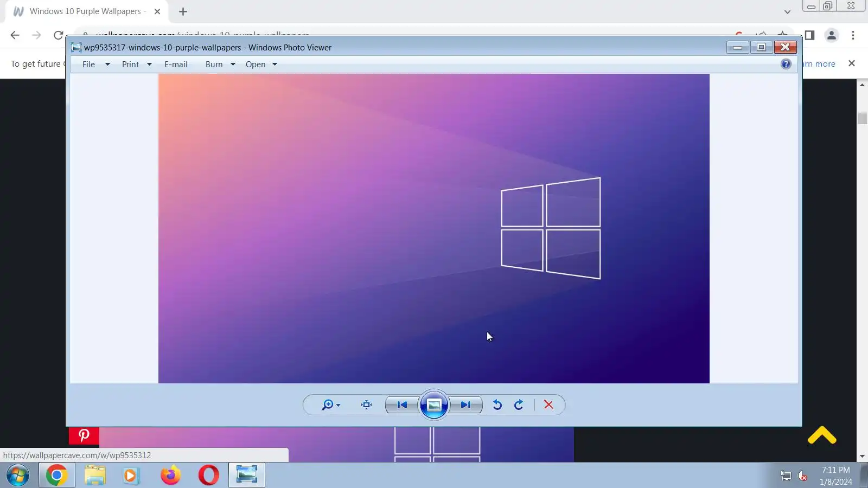Open Photo Viewer help icon

[x=786, y=64]
